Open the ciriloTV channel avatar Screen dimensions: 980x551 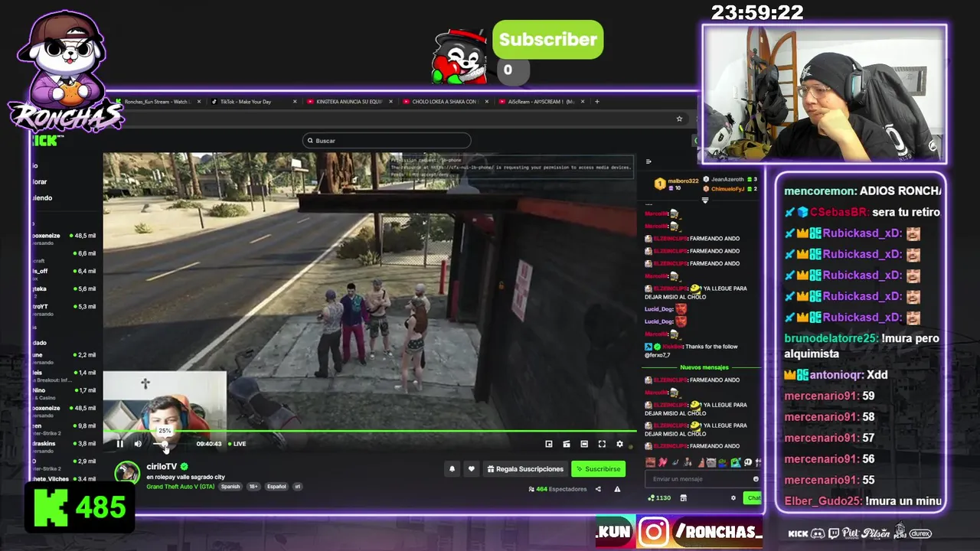pos(127,472)
